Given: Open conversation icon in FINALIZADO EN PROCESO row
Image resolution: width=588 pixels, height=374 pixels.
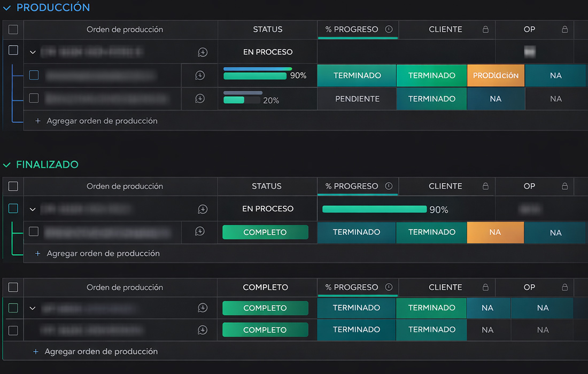Looking at the screenshot, I should pyautogui.click(x=203, y=209).
